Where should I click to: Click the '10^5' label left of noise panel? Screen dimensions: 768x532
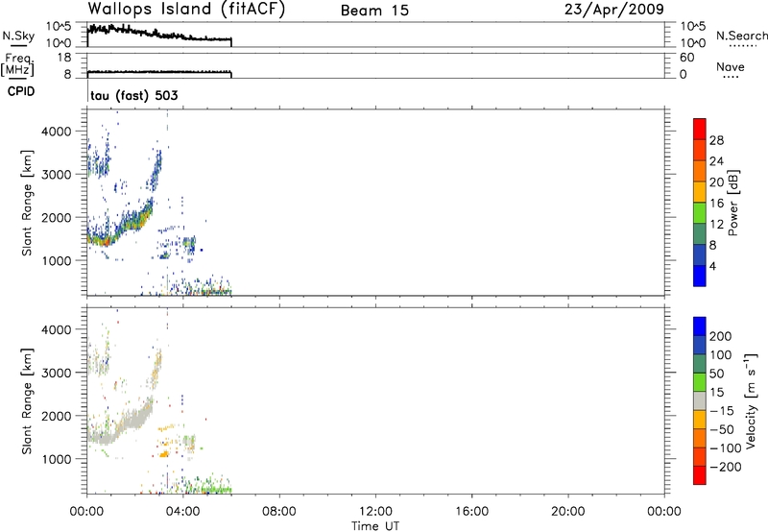(59, 26)
